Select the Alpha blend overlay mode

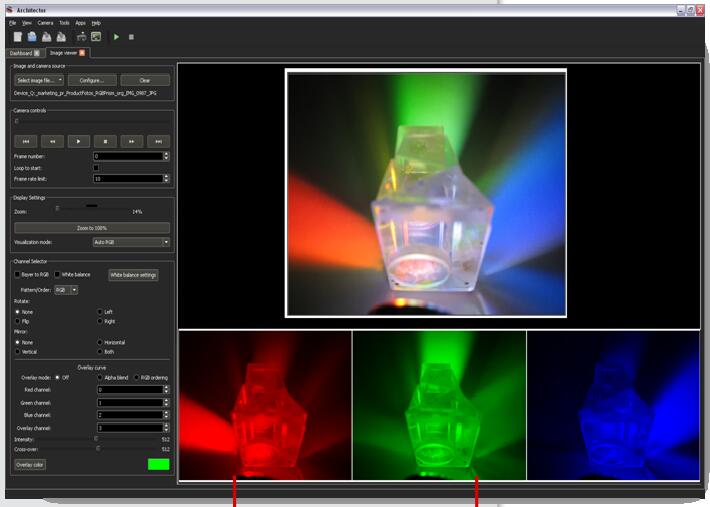point(100,377)
